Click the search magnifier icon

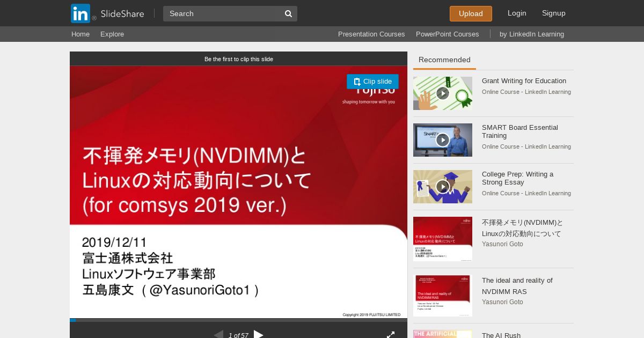coord(288,13)
